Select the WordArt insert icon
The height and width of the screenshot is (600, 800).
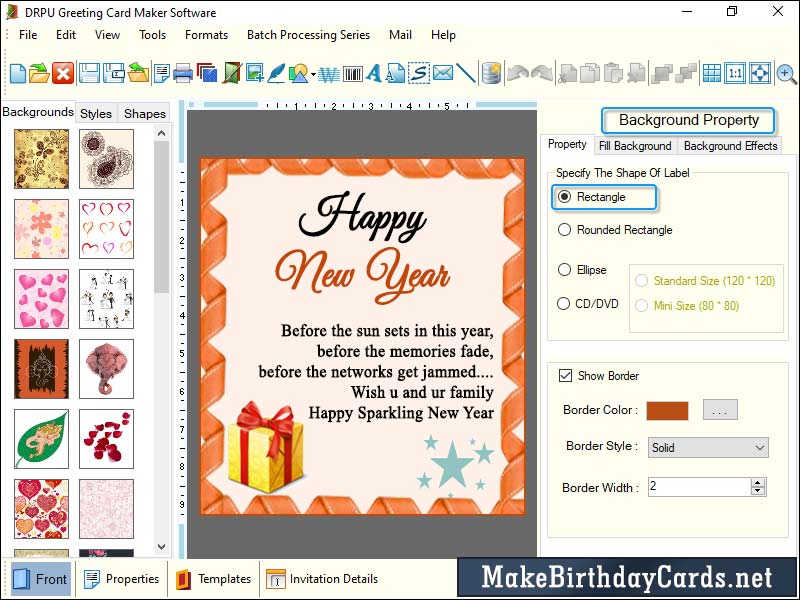tap(331, 72)
